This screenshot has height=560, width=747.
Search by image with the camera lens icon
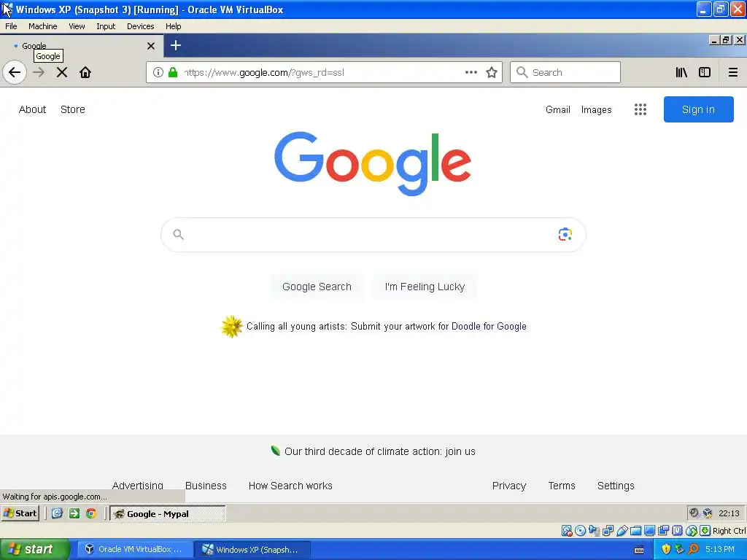click(565, 234)
